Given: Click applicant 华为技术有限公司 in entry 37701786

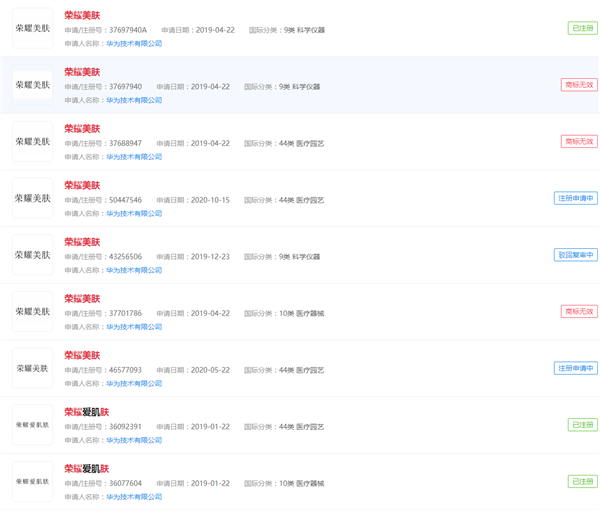Looking at the screenshot, I should coord(134,327).
